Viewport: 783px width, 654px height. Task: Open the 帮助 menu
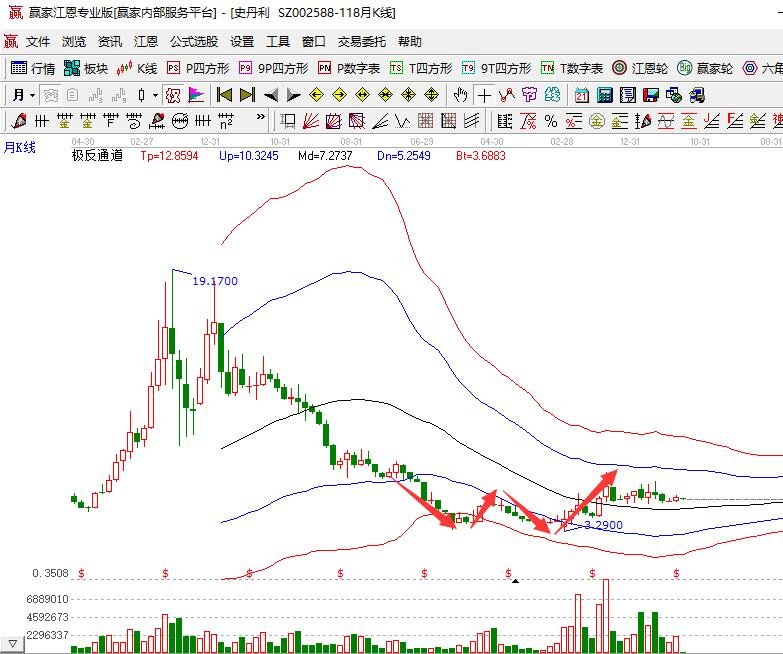tap(410, 41)
